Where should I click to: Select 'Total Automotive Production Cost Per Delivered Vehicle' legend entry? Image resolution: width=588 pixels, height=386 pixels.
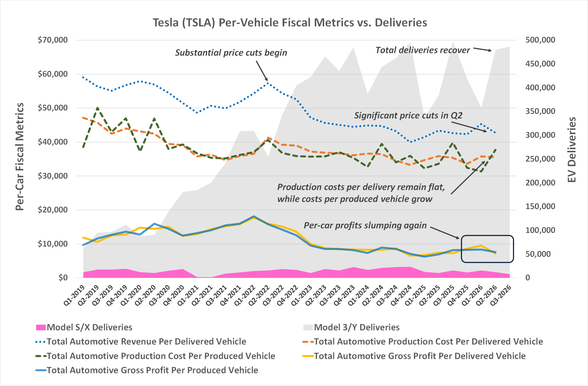pyautogui.click(x=423, y=341)
